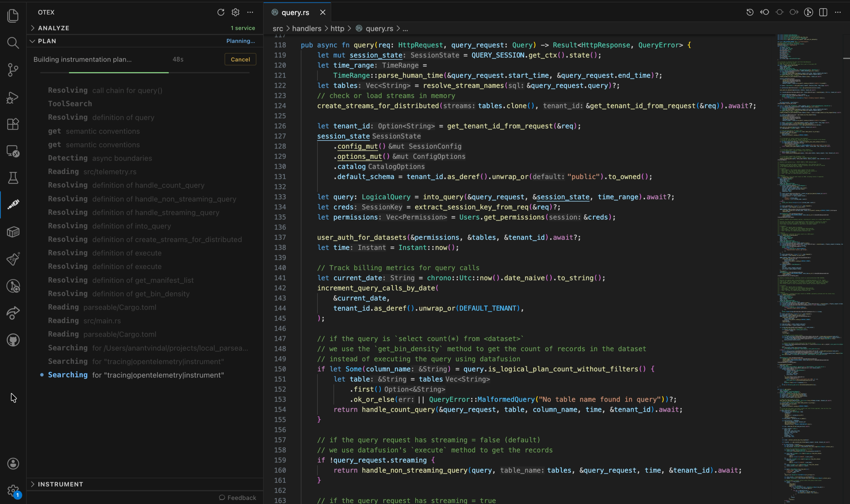The image size is (850, 504).
Task: Close the query.rs tab
Action: coord(323,12)
